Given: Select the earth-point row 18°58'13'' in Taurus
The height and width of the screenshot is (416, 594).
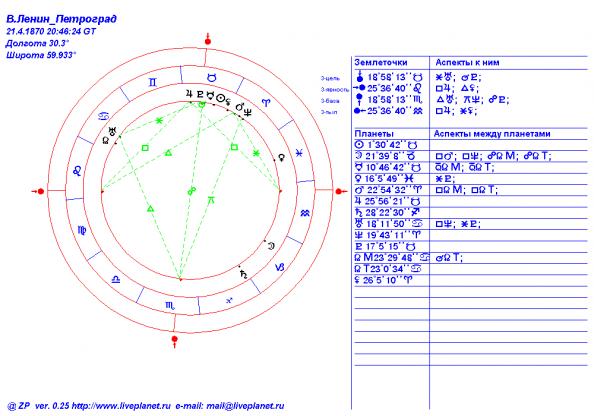Looking at the screenshot, I should tap(389, 77).
